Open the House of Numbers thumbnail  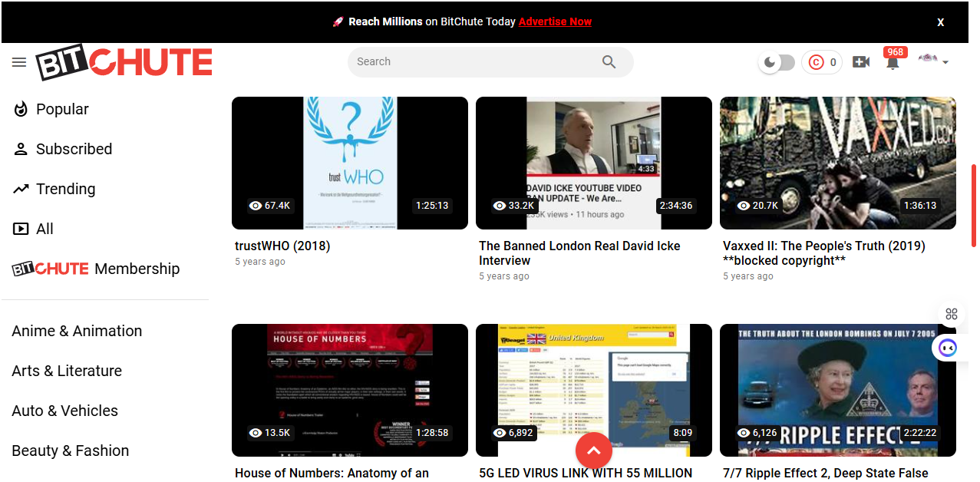tap(350, 390)
